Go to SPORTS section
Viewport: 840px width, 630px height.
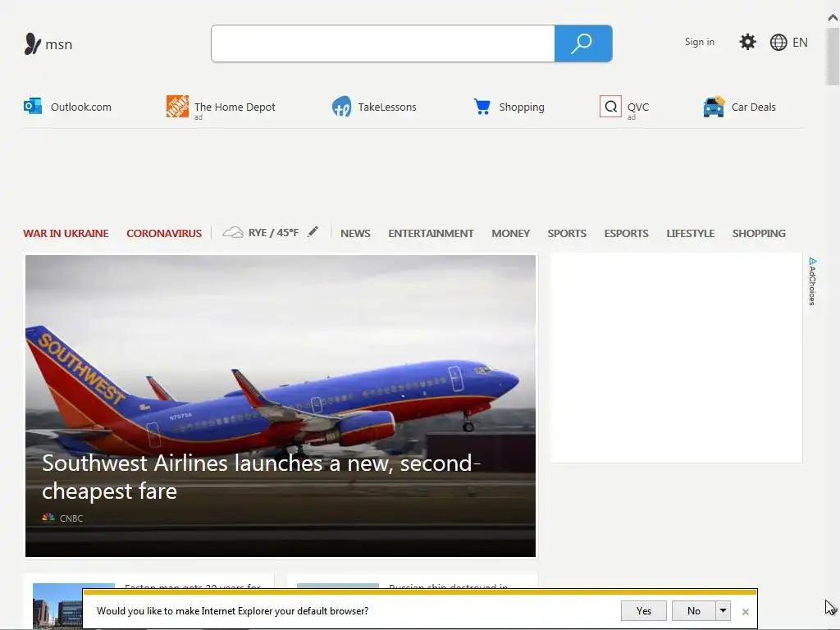click(567, 234)
